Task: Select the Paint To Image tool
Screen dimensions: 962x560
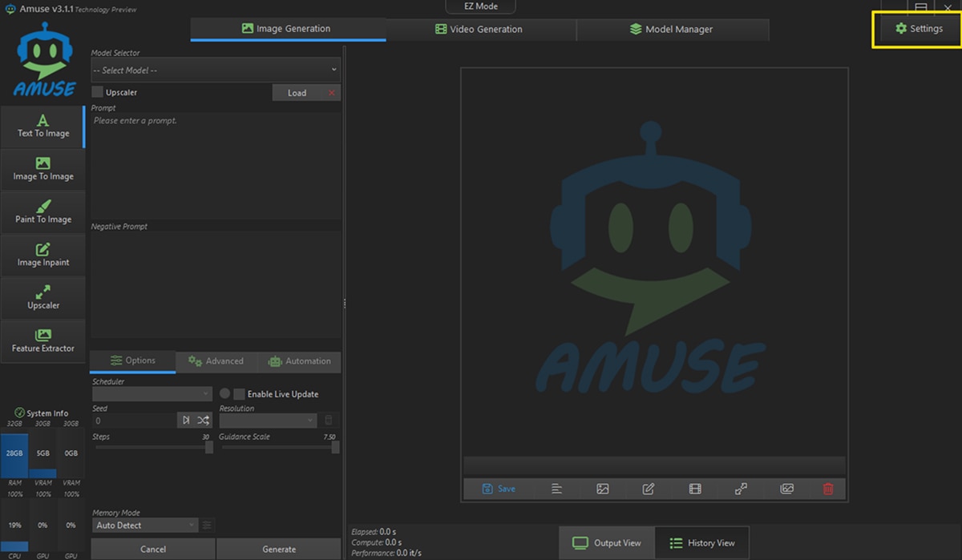Action: [x=43, y=212]
